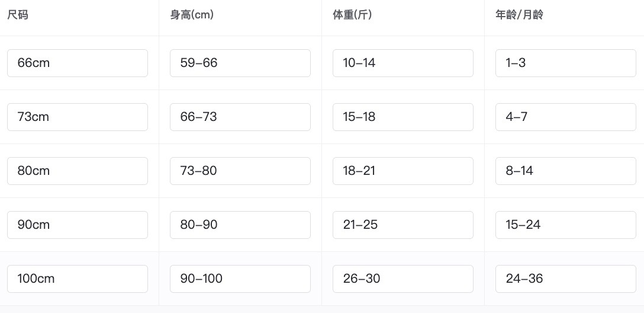Click weight input showing 15-18
This screenshot has width=644, height=313.
click(x=402, y=117)
